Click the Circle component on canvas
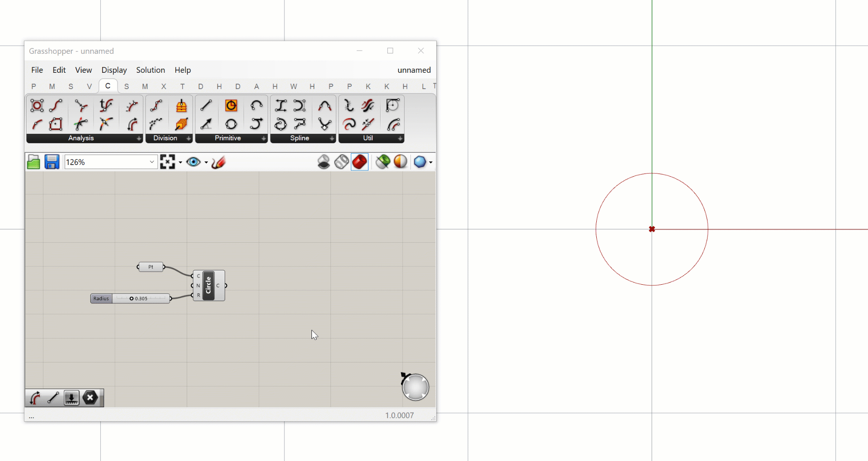The image size is (868, 461). [208, 285]
